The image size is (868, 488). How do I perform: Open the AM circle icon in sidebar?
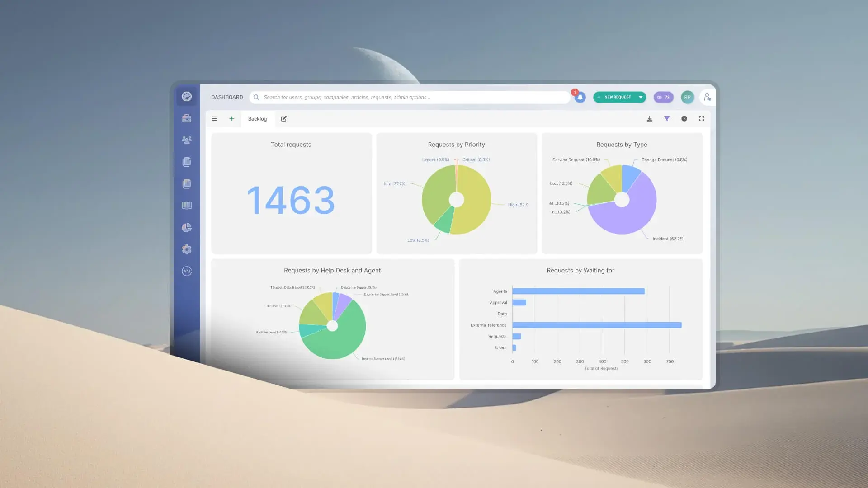point(187,271)
